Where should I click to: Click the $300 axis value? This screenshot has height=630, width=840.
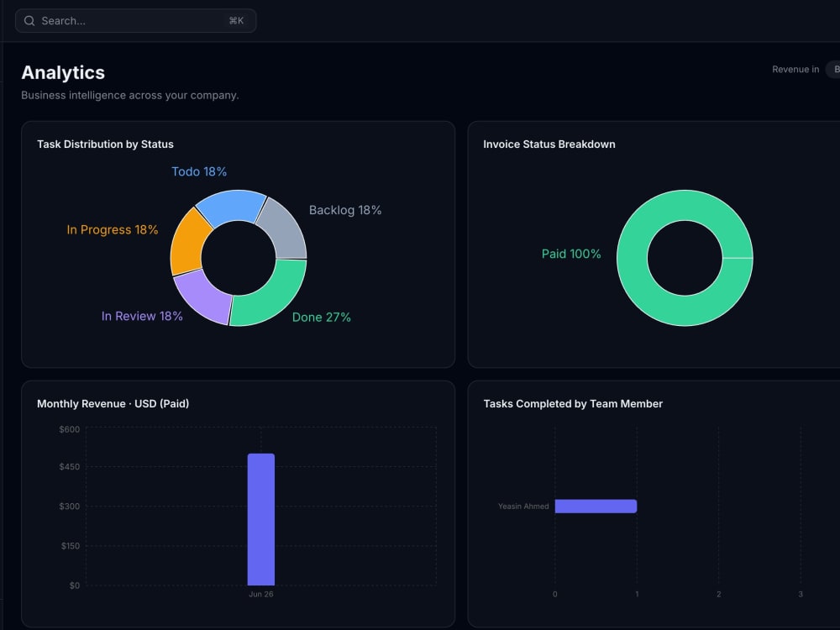69,507
